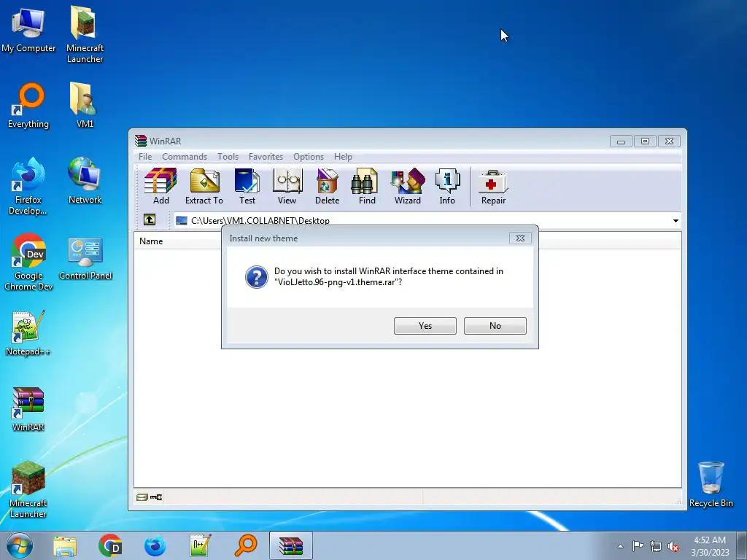
Task: Open the Windows Start menu
Action: [x=20, y=545]
